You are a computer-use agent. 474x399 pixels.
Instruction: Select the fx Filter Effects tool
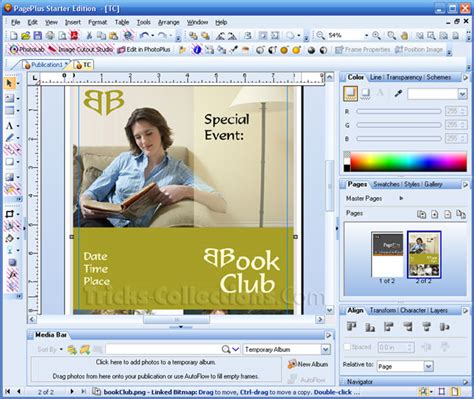(x=13, y=274)
